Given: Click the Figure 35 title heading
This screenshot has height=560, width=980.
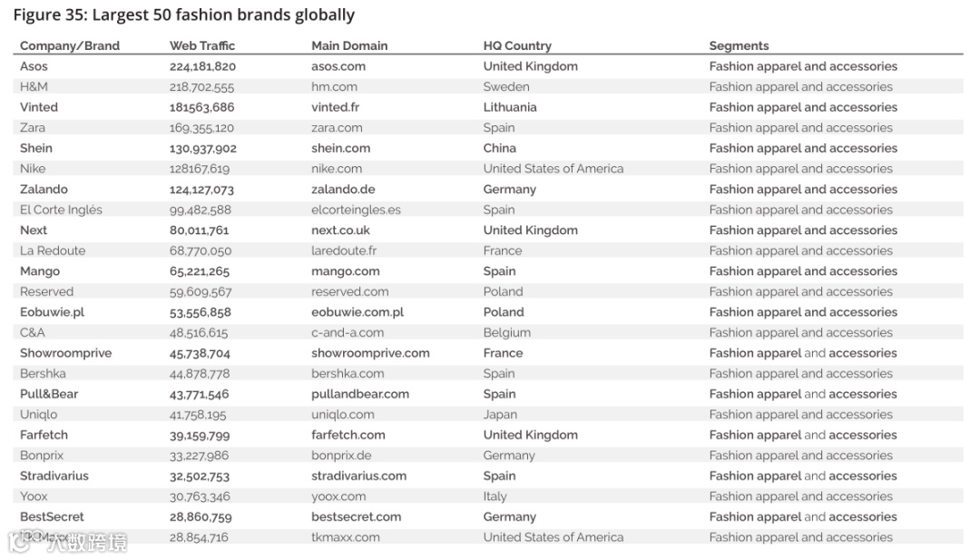Looking at the screenshot, I should point(183,15).
